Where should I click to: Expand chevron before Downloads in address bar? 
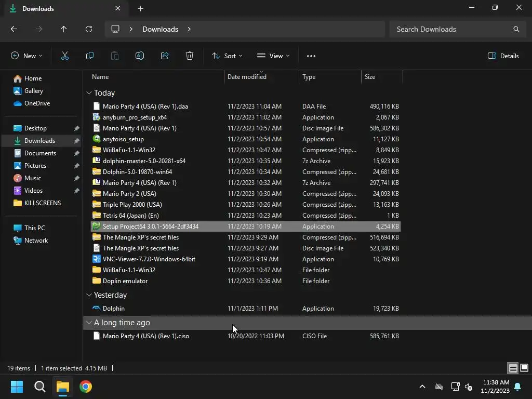pyautogui.click(x=131, y=29)
